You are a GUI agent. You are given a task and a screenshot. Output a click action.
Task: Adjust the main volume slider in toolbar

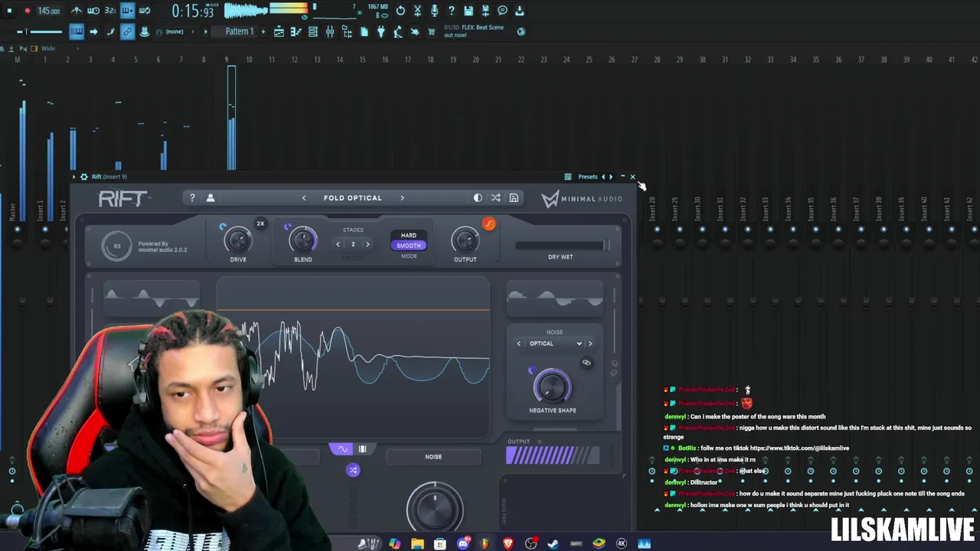[x=40, y=31]
